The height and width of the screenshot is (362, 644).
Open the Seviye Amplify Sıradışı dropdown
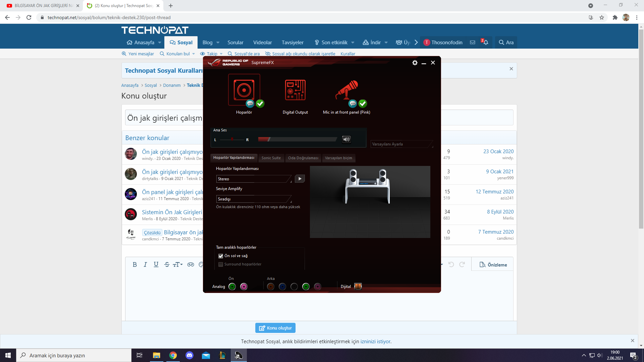point(254,199)
